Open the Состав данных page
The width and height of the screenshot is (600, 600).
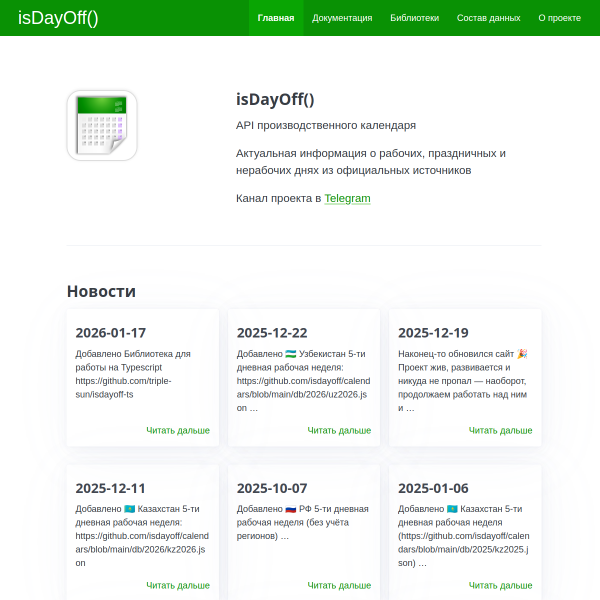pos(488,18)
